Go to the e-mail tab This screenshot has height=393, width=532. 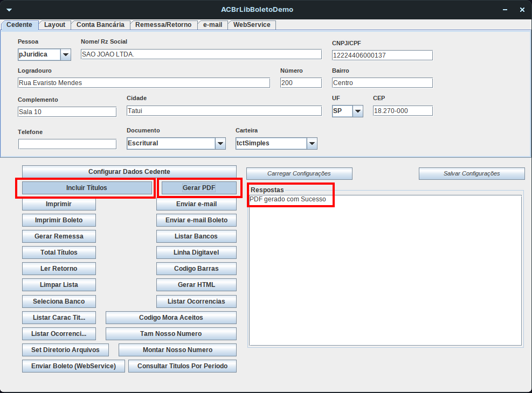(x=213, y=25)
